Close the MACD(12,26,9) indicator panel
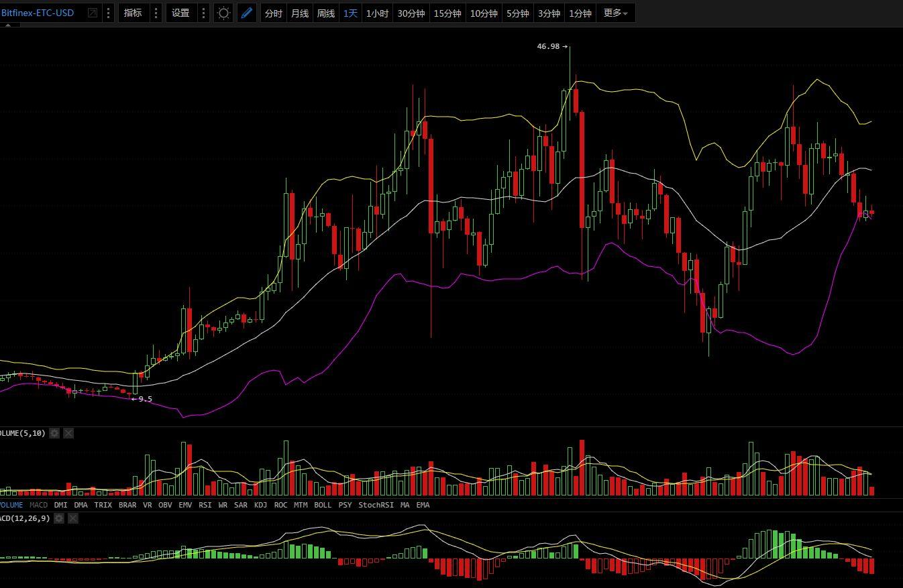Viewport: 903px width, 588px height. click(x=73, y=518)
